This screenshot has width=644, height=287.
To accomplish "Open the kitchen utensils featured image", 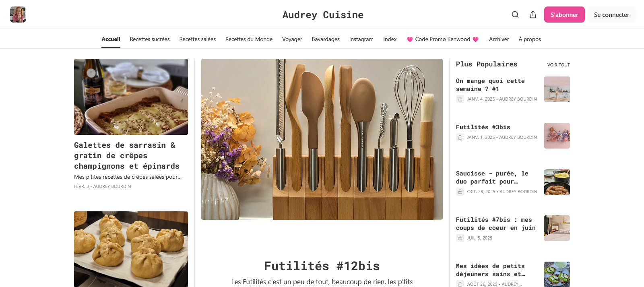I will [322, 139].
